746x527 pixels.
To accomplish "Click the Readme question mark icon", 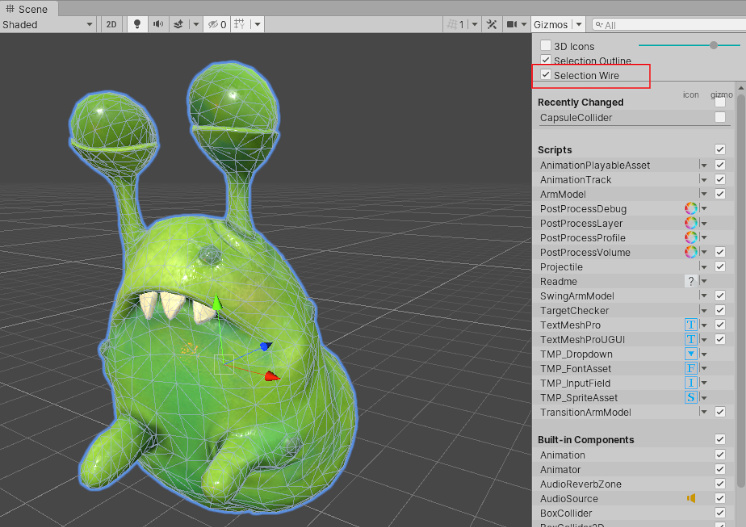I will click(x=690, y=282).
